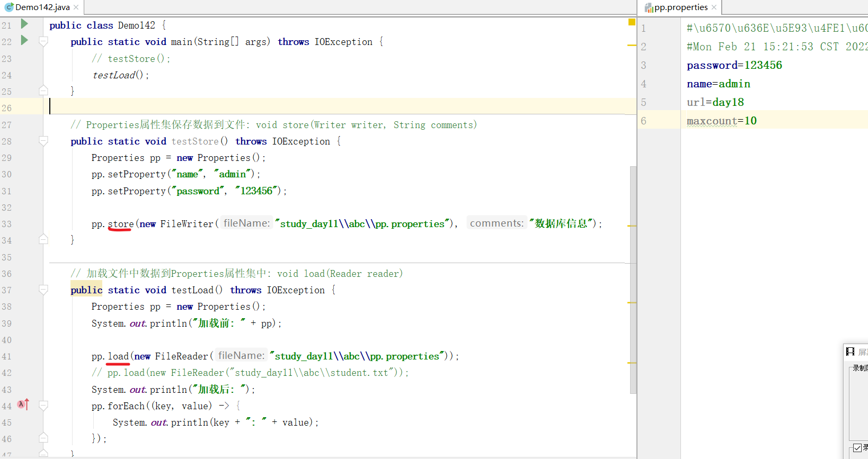Click the string "数据库信息" on line 33

coord(561,224)
